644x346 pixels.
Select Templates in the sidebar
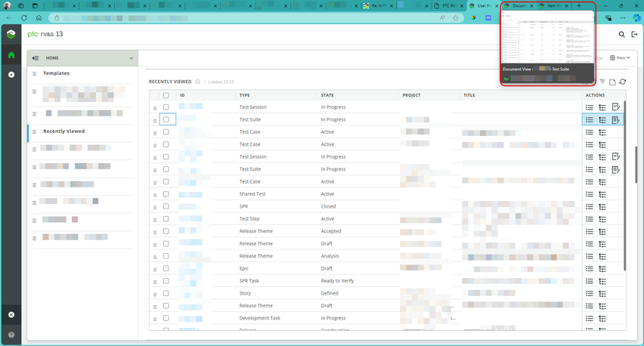[56, 73]
